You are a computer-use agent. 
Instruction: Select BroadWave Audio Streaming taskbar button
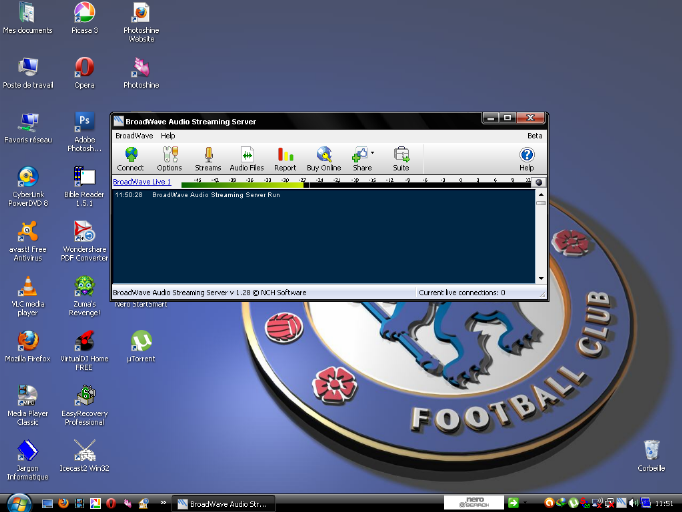pyautogui.click(x=223, y=503)
